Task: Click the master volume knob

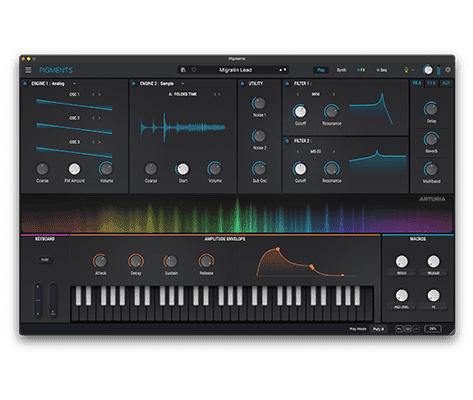Action: click(428, 70)
